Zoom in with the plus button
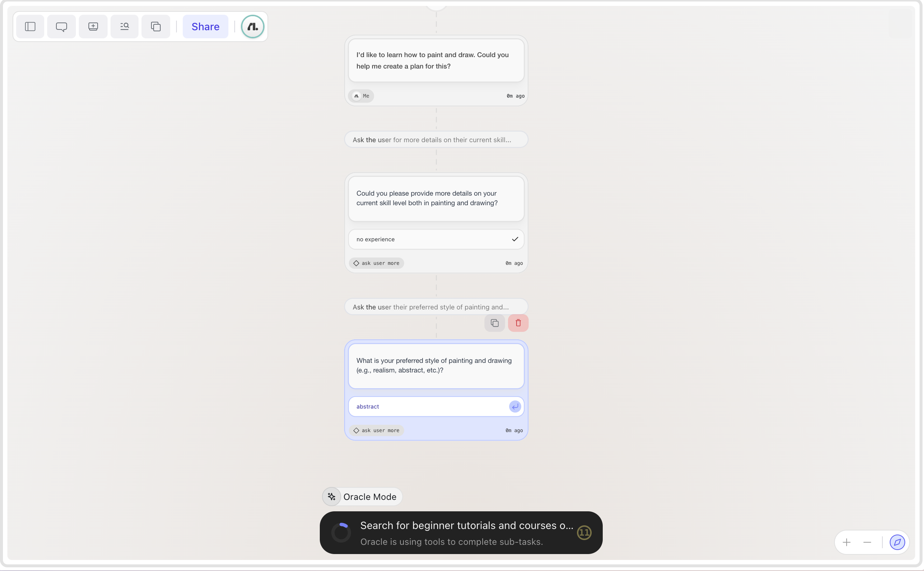This screenshot has height=571, width=924. click(847, 543)
